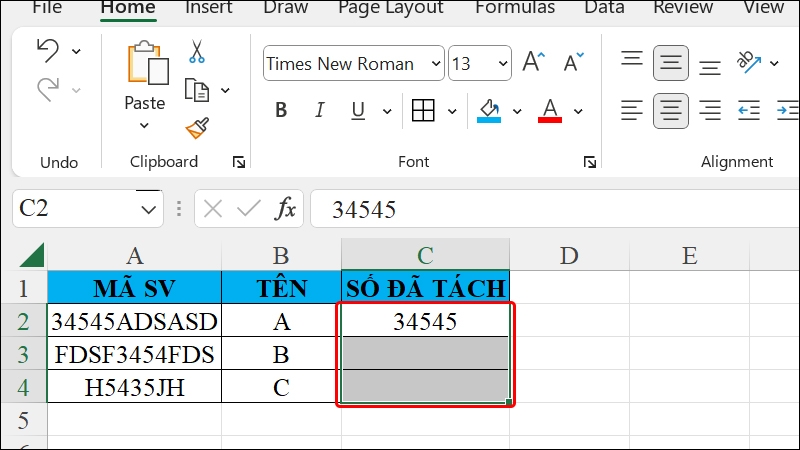Screen dimensions: 800x450
Task: Click the Insert Function fx icon
Action: pyautogui.click(x=285, y=209)
